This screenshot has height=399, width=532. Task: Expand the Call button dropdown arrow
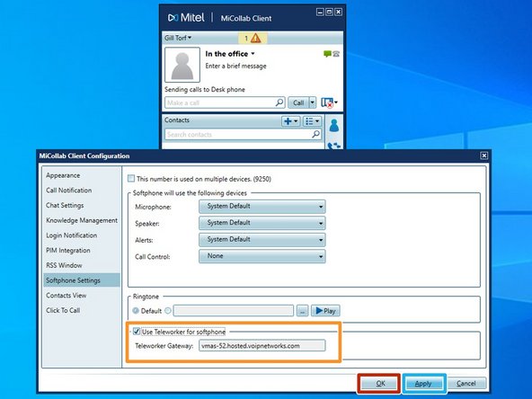pos(312,102)
